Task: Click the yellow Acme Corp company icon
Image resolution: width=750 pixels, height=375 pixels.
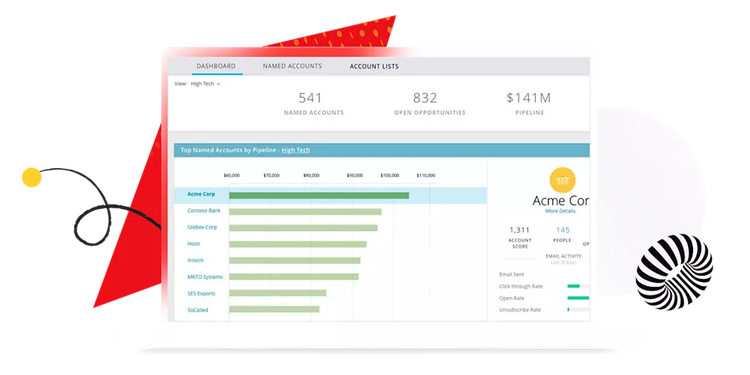Action: click(x=562, y=180)
